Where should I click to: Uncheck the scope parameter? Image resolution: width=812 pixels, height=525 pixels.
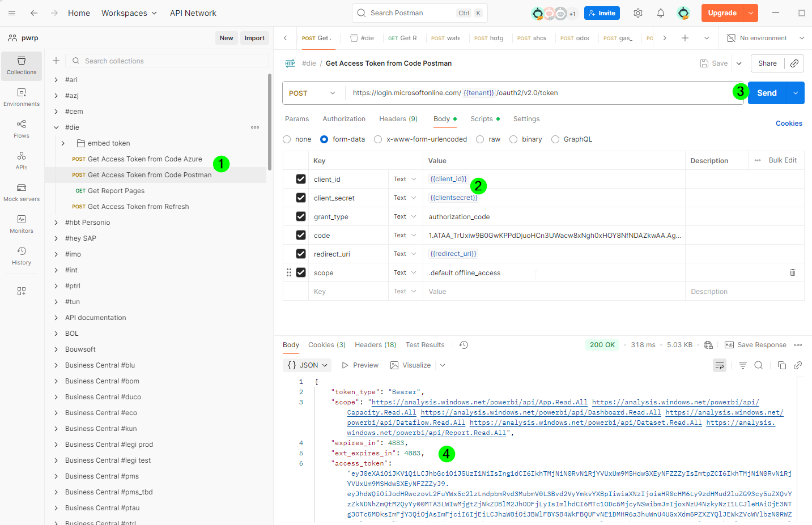point(301,272)
